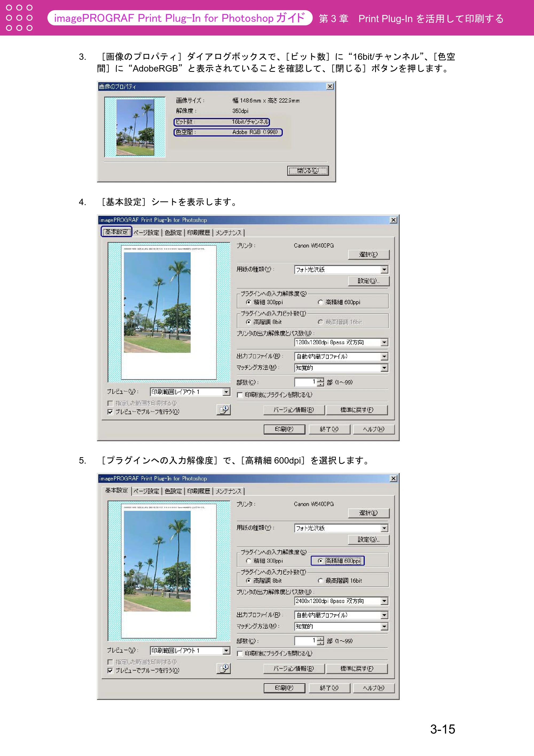Switch to 色設定 tab in step 4 dialog
The width and height of the screenshot is (534, 756).
(x=173, y=233)
